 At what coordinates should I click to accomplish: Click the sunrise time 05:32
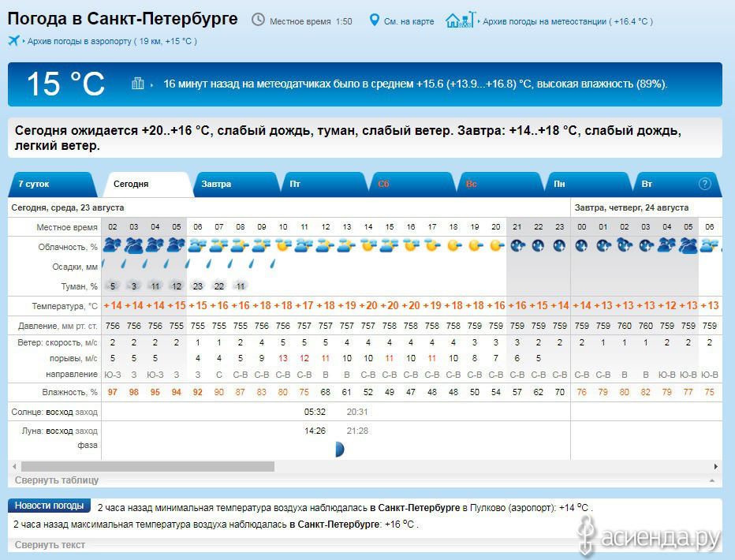click(x=315, y=412)
